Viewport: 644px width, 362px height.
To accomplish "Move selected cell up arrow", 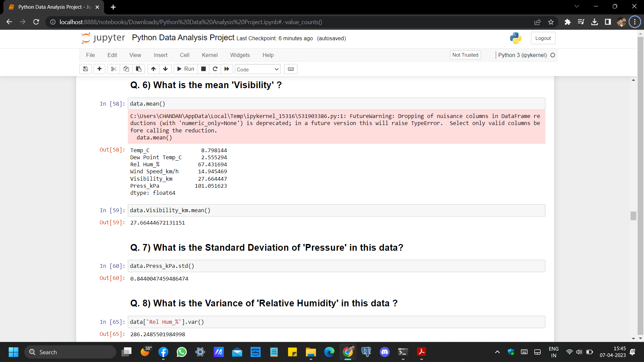I will tap(153, 69).
